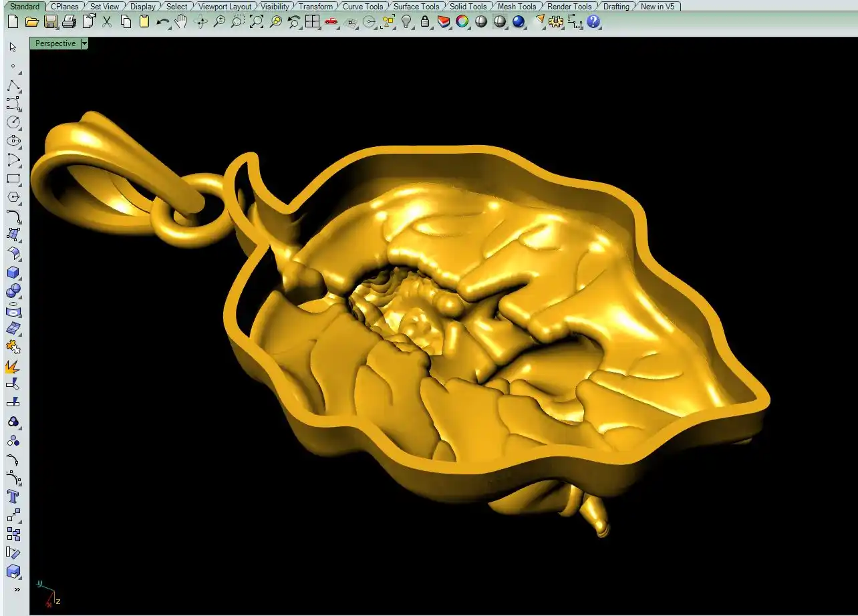
Task: Choose the Text object tool
Action: tap(13, 496)
